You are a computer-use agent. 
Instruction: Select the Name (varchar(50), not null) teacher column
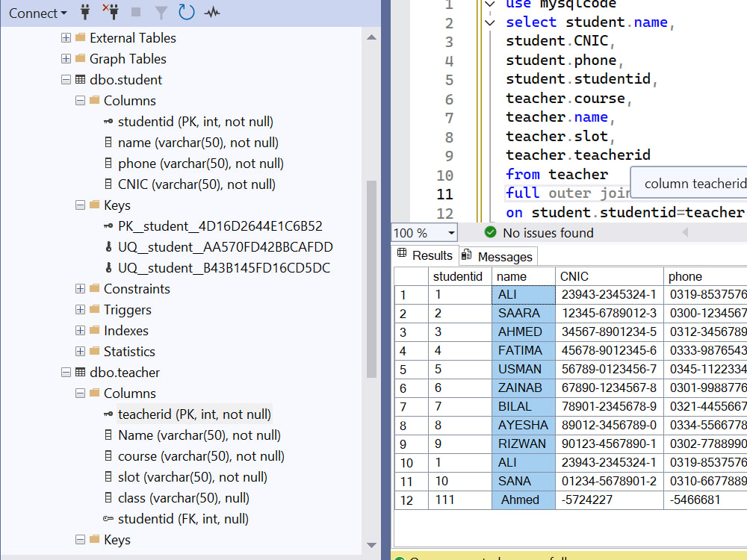[x=199, y=435]
